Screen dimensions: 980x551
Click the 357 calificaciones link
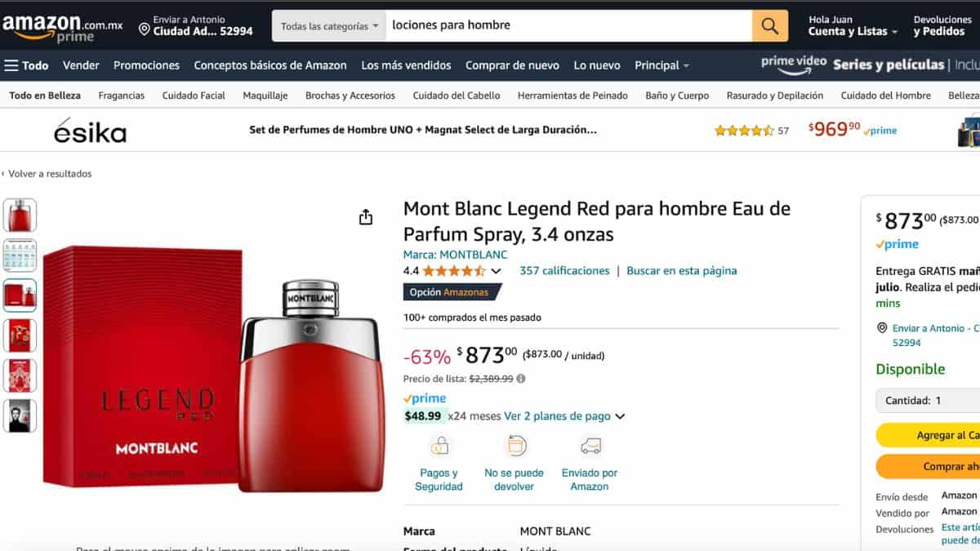[564, 271]
